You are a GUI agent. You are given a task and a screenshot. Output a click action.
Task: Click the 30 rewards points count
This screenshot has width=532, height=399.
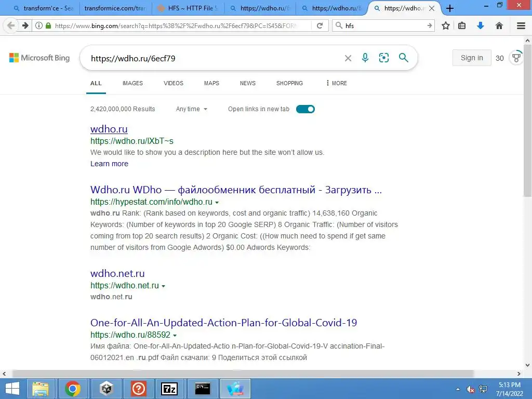pos(499,58)
